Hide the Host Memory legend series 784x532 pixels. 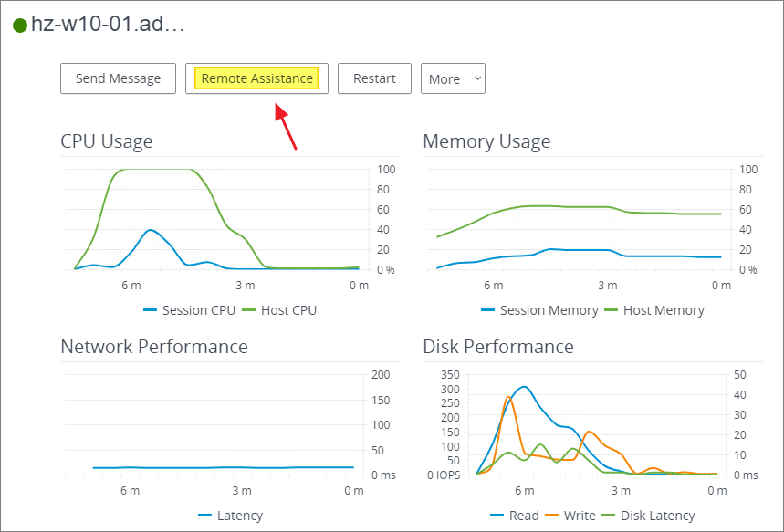pos(653,310)
